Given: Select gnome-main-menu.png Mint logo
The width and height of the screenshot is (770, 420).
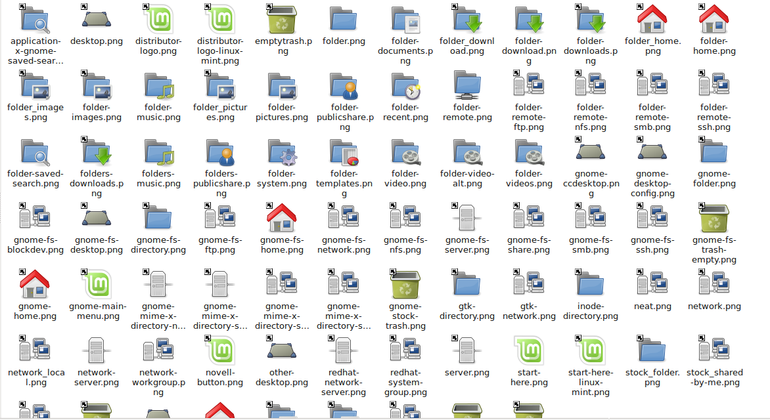Looking at the screenshot, I should click(x=97, y=285).
